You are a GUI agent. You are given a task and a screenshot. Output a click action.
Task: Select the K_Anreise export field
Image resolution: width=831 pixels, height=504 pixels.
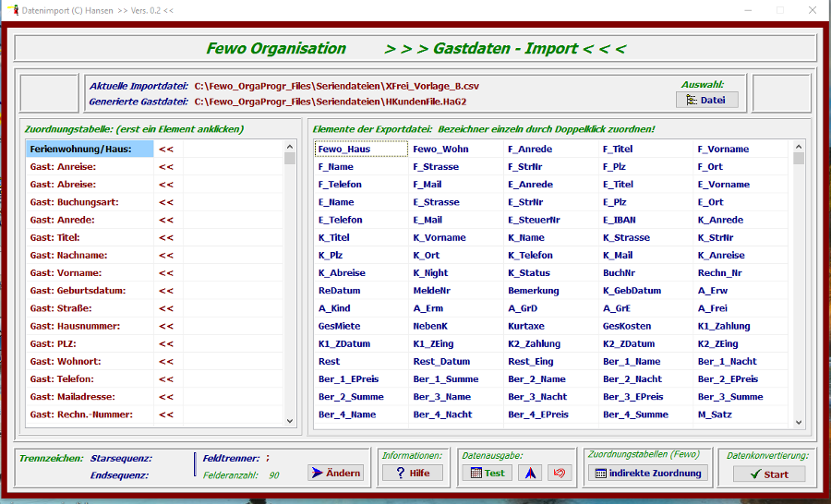point(721,255)
